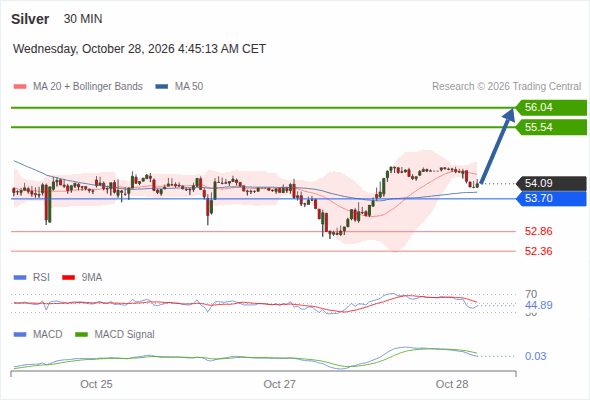Click the Wednesday, October 28, 2026 timestamp

tap(139, 49)
